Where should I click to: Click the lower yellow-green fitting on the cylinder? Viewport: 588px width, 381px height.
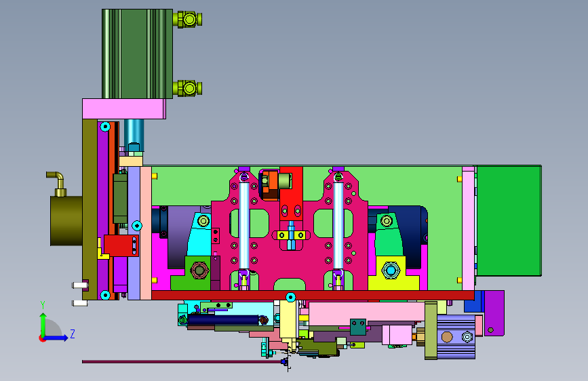pyautogui.click(x=188, y=89)
